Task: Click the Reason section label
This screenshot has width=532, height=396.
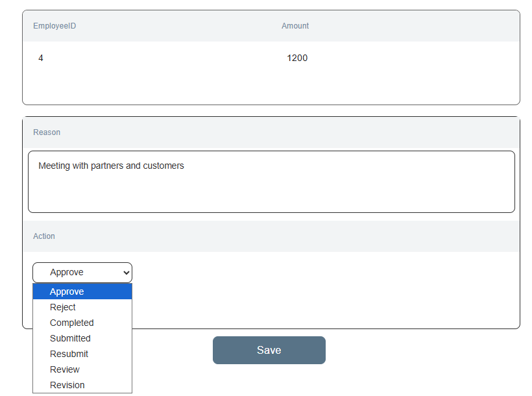Action: pyautogui.click(x=47, y=132)
